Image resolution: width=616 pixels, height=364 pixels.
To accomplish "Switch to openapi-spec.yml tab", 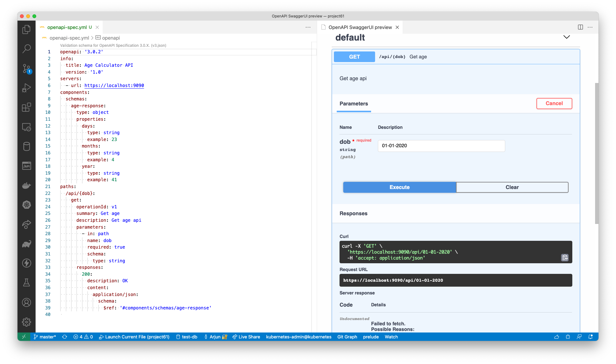I will [67, 27].
